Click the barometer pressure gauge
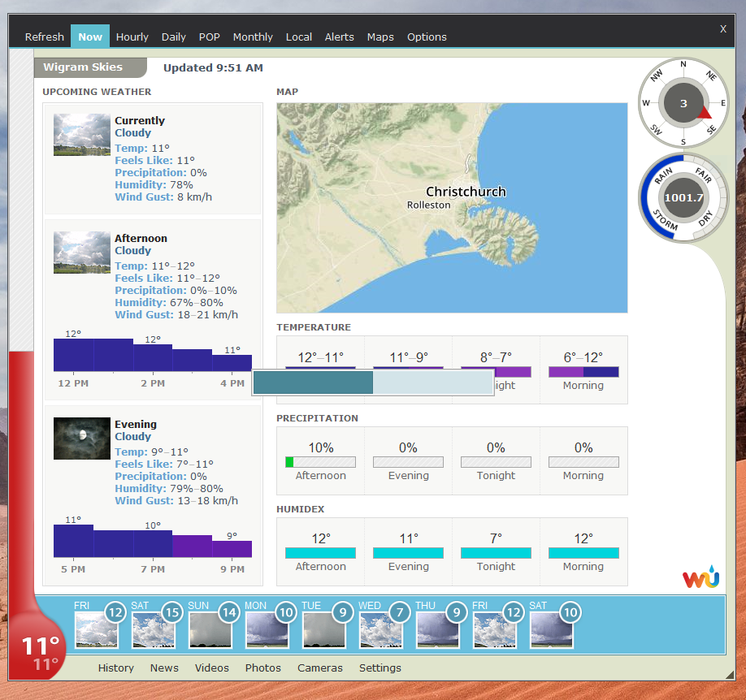Screen dimensions: 746x700 point(683,197)
